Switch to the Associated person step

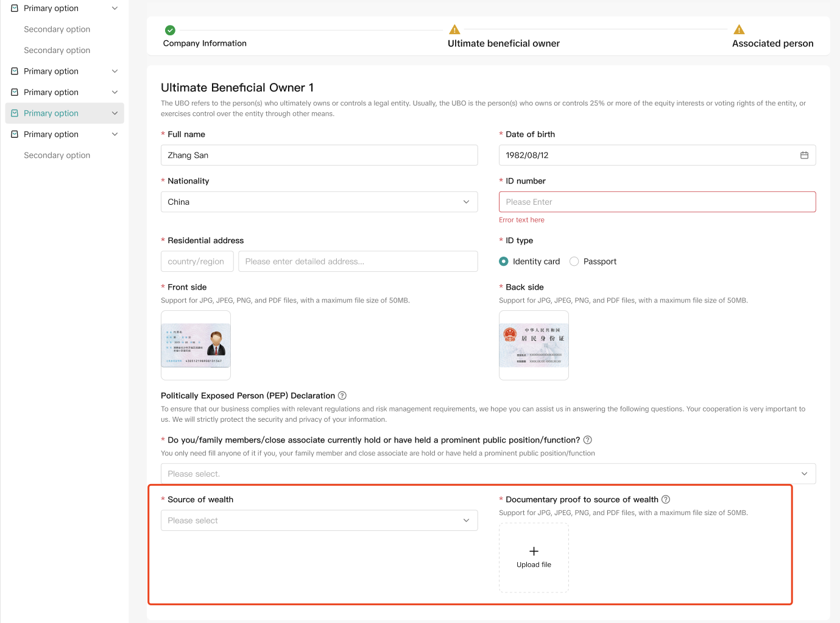pos(772,43)
